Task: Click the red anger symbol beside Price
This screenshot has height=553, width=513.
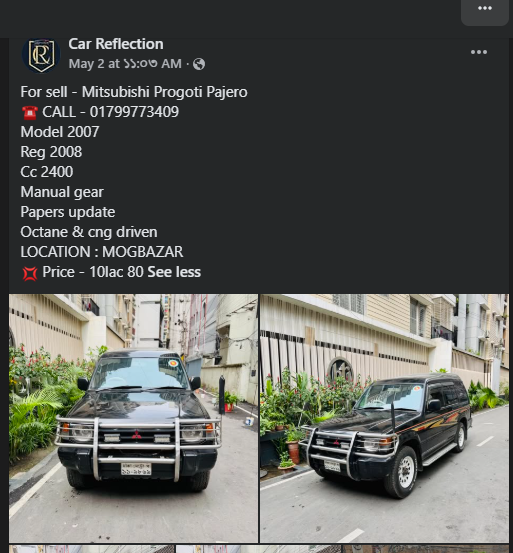Action: (30, 273)
